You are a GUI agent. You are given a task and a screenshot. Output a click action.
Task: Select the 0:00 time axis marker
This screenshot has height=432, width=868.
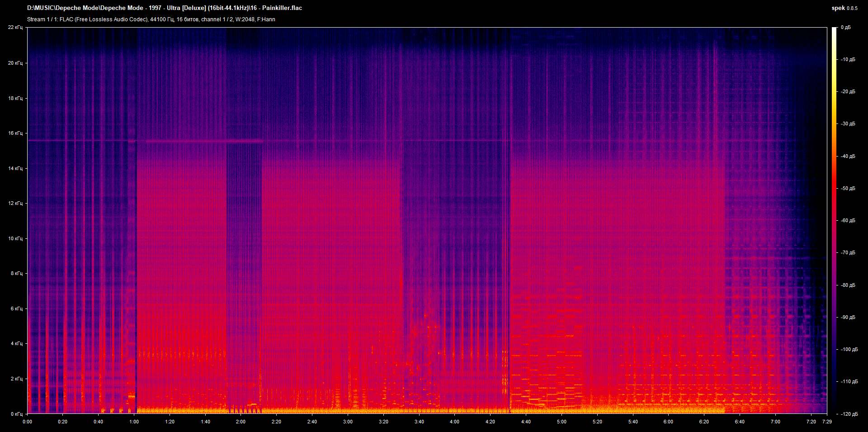(x=27, y=422)
